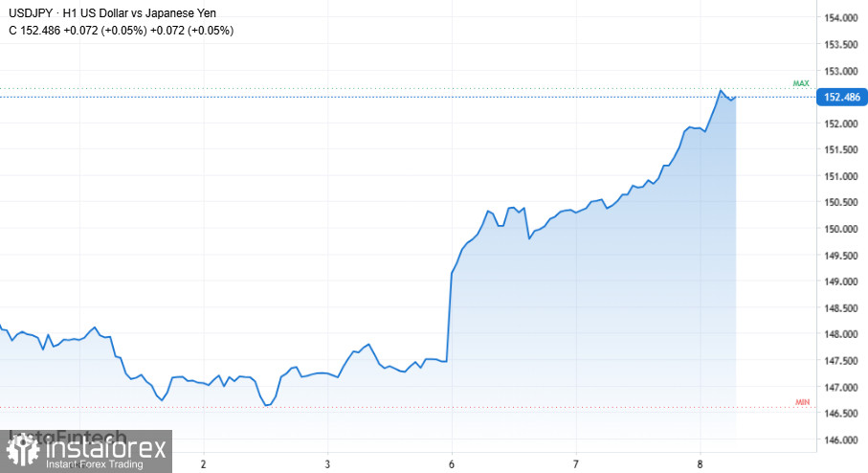
Task: Click the InstaForex logo icon
Action: point(21,449)
